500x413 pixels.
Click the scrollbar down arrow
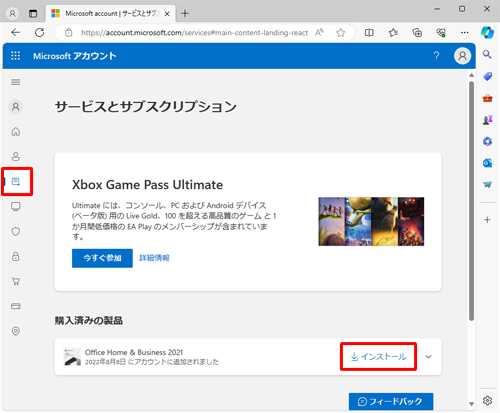(x=471, y=404)
